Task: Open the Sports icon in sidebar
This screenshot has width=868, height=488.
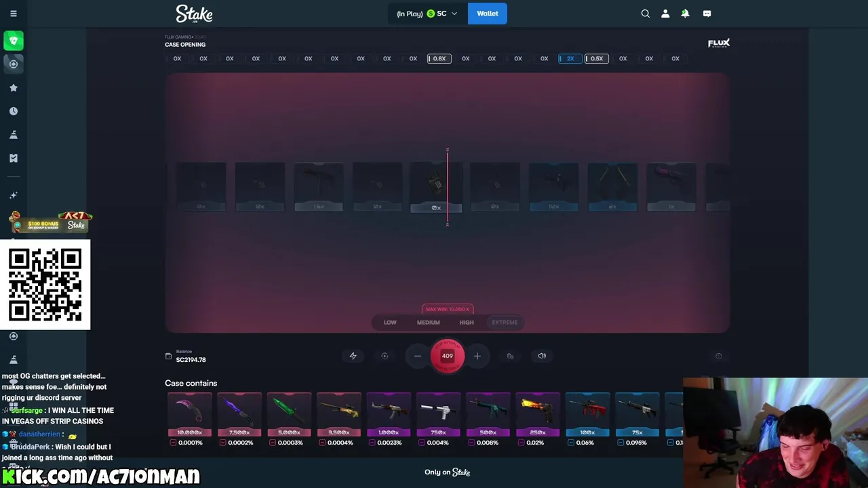Action: (x=14, y=64)
